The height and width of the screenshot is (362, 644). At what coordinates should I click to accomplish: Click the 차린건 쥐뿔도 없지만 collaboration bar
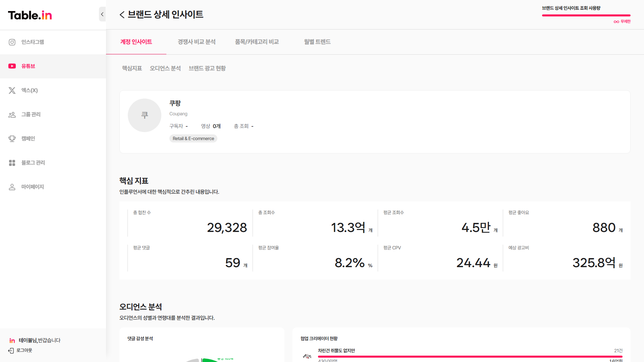[470, 357]
